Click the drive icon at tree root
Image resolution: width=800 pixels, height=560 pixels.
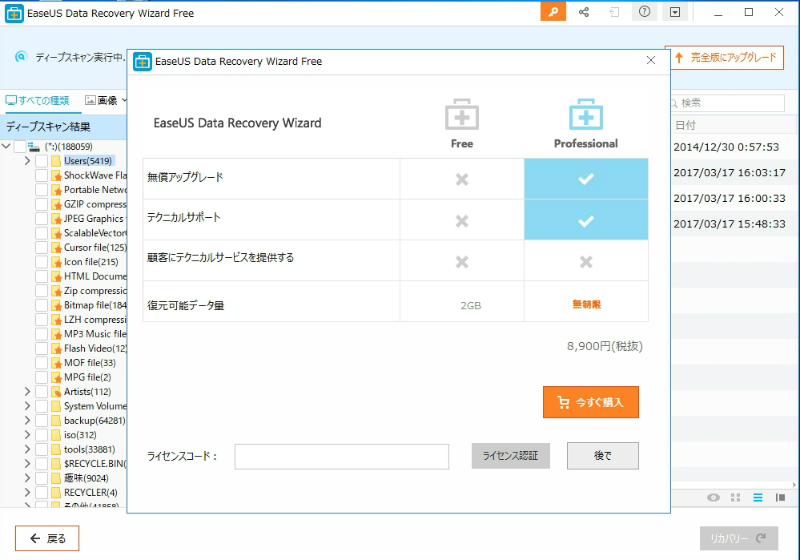coord(34,147)
